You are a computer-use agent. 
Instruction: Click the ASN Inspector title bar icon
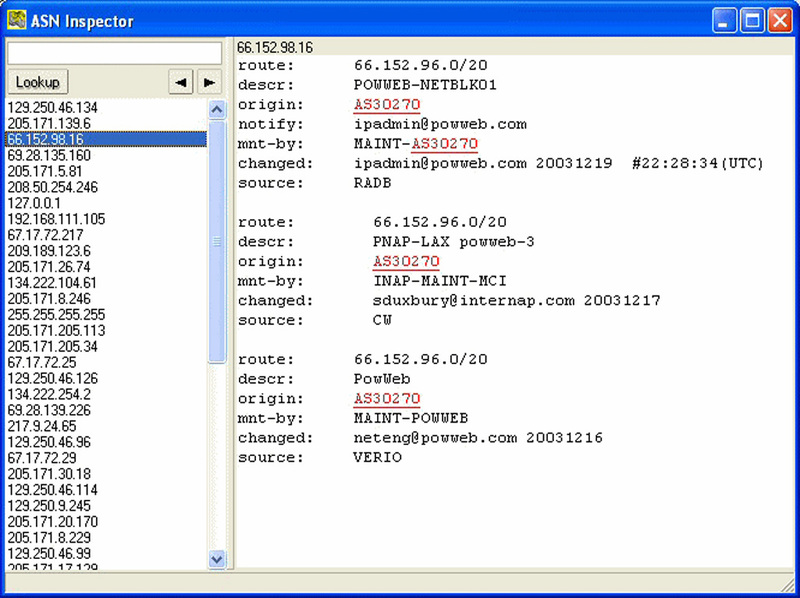tap(17, 20)
